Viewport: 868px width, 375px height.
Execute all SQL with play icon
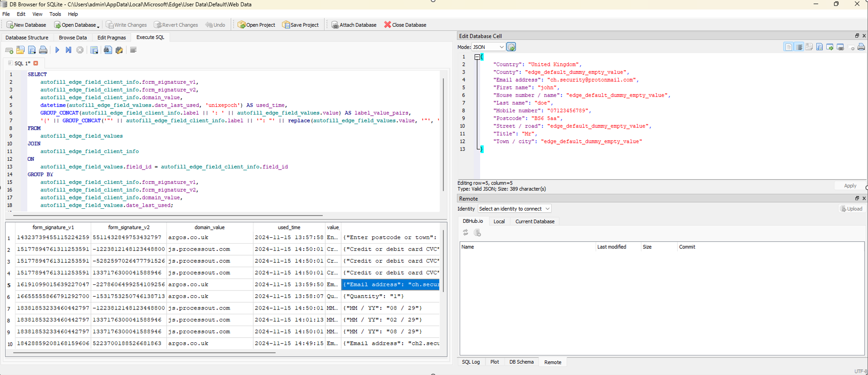coord(57,50)
